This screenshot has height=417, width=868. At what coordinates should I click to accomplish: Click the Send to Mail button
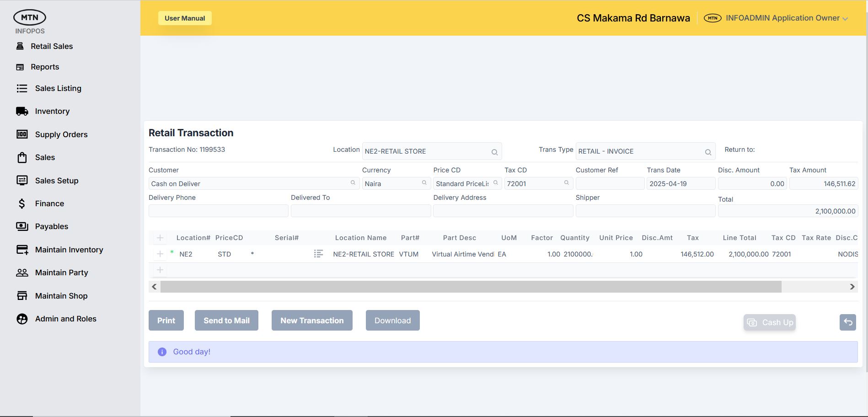(226, 321)
